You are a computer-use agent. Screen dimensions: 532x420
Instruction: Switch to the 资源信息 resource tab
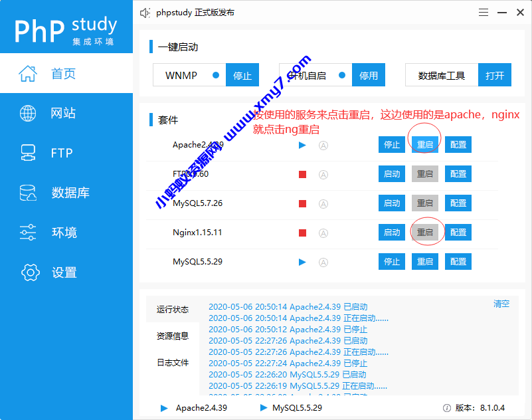pos(173,336)
